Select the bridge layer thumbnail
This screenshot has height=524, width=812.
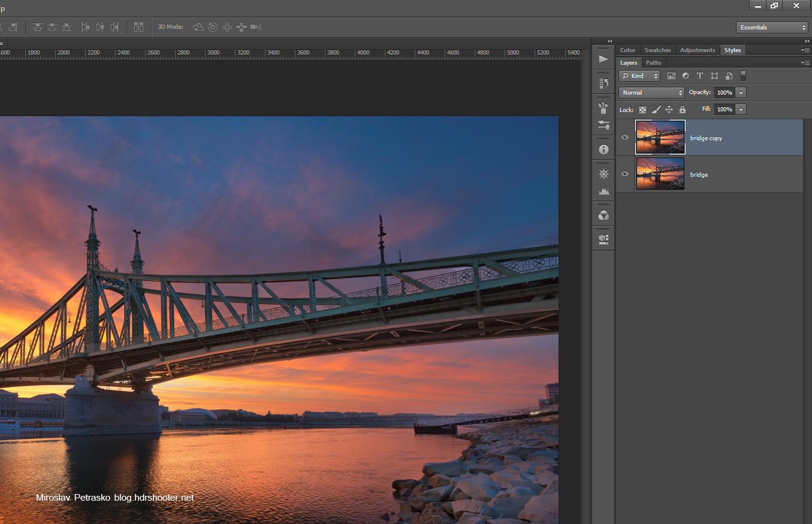tap(660, 174)
